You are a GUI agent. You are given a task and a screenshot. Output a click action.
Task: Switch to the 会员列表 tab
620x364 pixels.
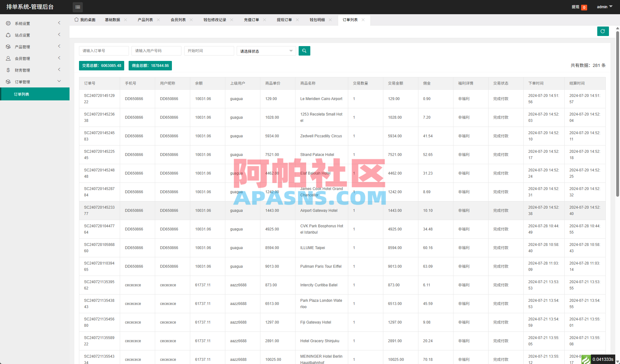178,20
